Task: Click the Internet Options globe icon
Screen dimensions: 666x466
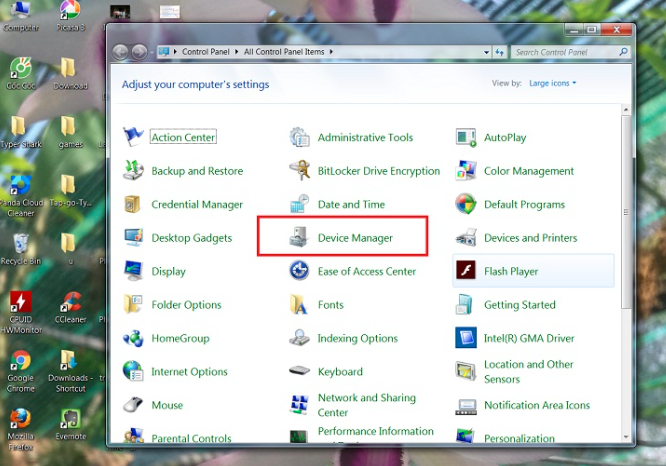Action: [x=133, y=371]
